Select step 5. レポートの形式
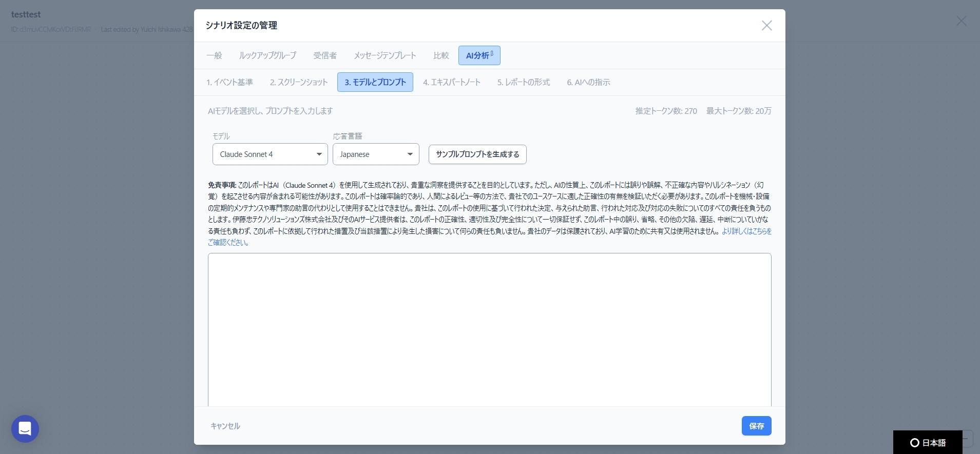Image resolution: width=980 pixels, height=454 pixels. [x=523, y=82]
